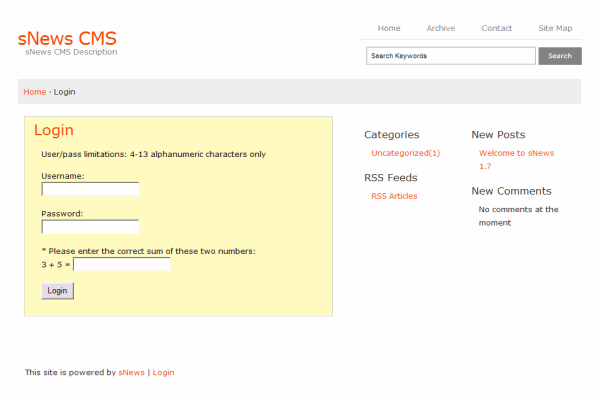Open the RSS Articles feed

394,196
